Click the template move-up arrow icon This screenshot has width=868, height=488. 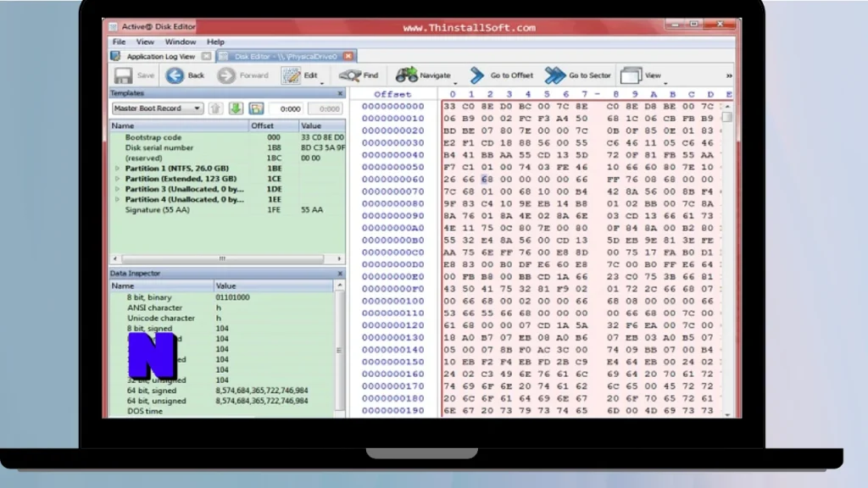click(x=215, y=108)
